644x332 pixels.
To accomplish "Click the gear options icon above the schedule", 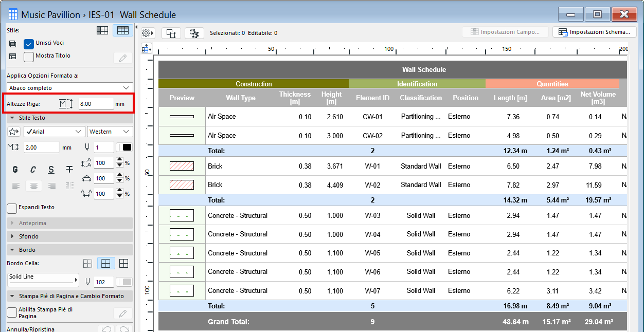I will [148, 33].
